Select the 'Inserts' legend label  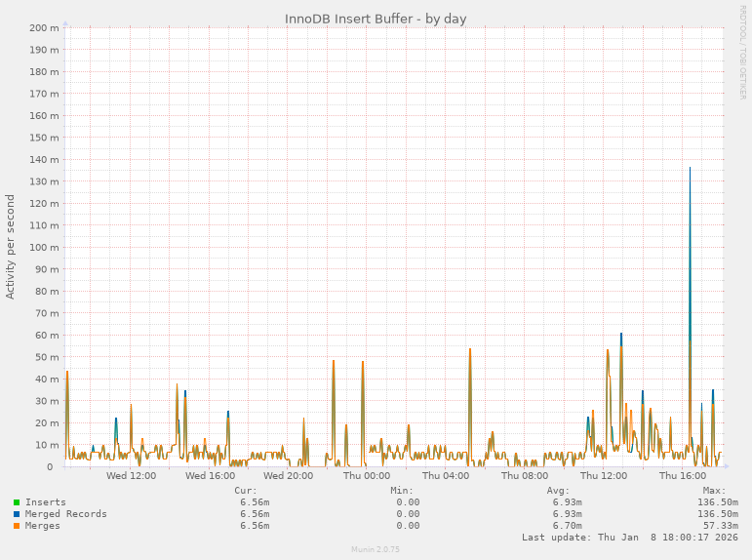tap(46, 502)
